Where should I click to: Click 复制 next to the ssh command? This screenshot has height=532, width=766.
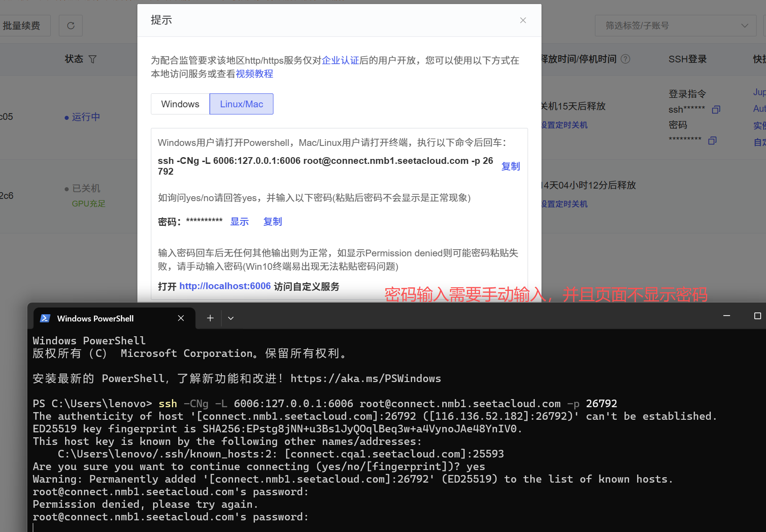pyautogui.click(x=511, y=166)
